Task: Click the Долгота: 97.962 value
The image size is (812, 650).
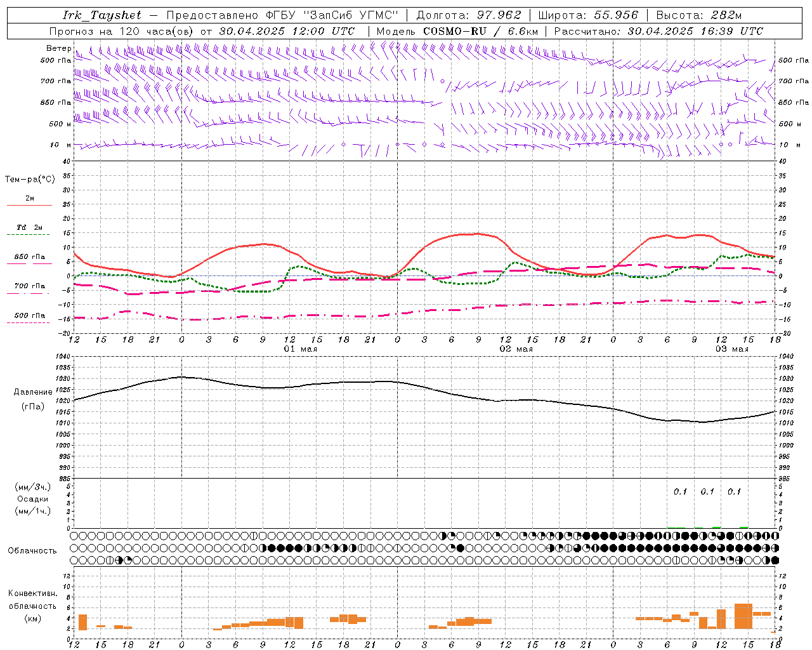Action: 469,15
